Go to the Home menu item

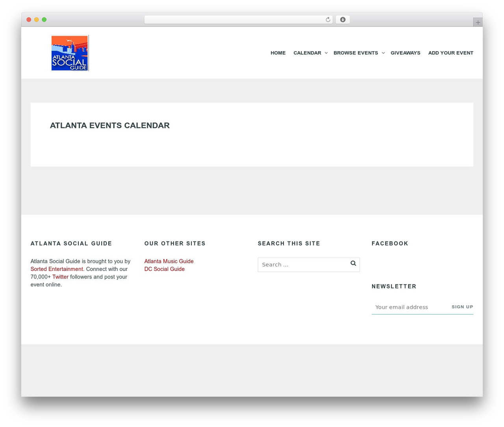(x=278, y=53)
